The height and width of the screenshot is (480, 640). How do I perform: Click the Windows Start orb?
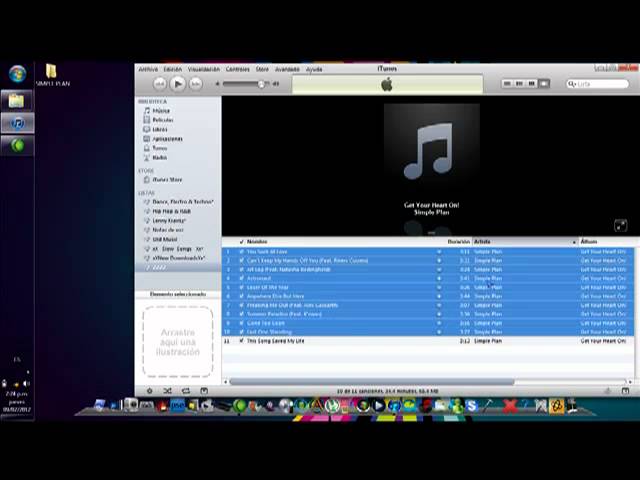17,74
